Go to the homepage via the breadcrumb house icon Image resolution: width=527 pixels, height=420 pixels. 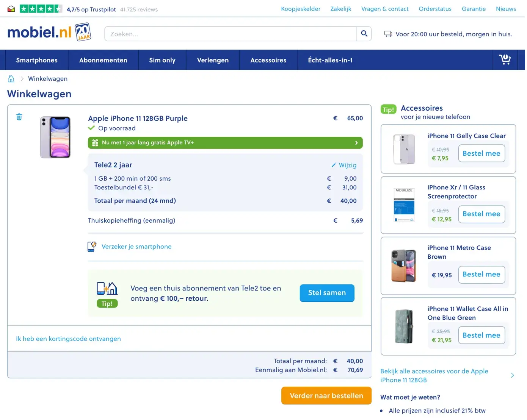11,79
